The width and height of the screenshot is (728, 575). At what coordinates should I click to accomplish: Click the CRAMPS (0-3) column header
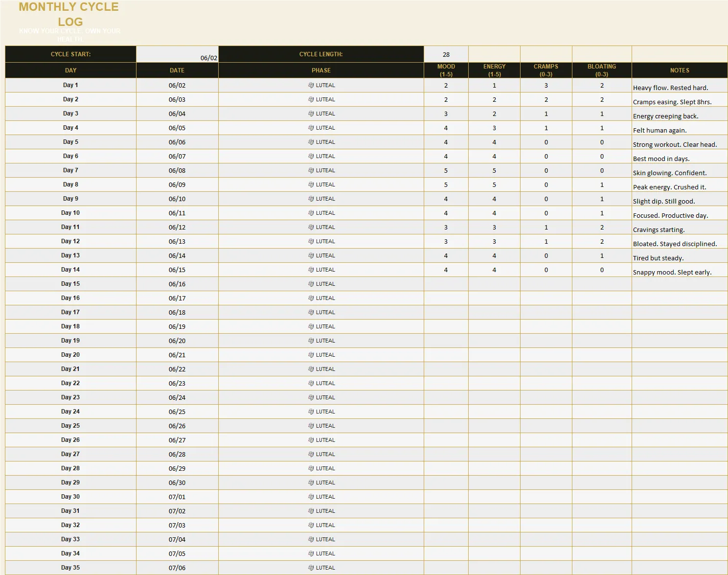click(546, 70)
